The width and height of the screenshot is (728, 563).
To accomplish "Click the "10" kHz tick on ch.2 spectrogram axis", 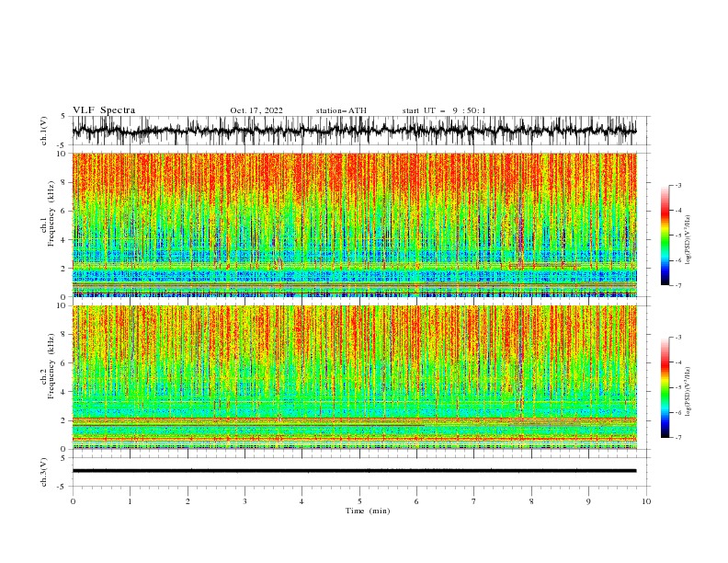I will [x=63, y=305].
